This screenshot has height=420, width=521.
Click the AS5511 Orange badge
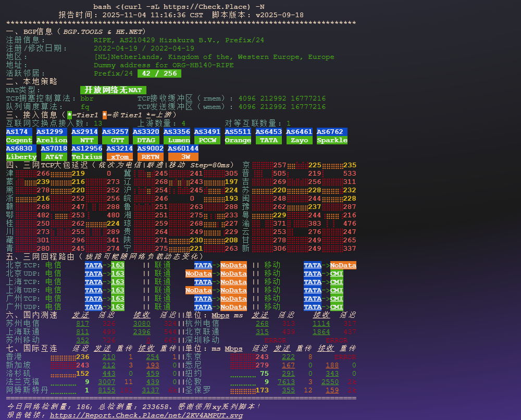pyautogui.click(x=238, y=136)
